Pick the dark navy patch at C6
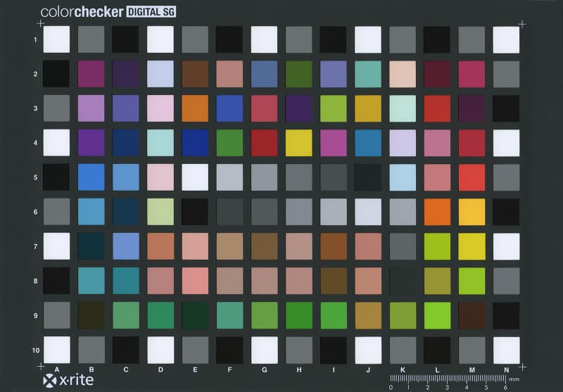The height and width of the screenshot is (392, 563). (x=126, y=212)
